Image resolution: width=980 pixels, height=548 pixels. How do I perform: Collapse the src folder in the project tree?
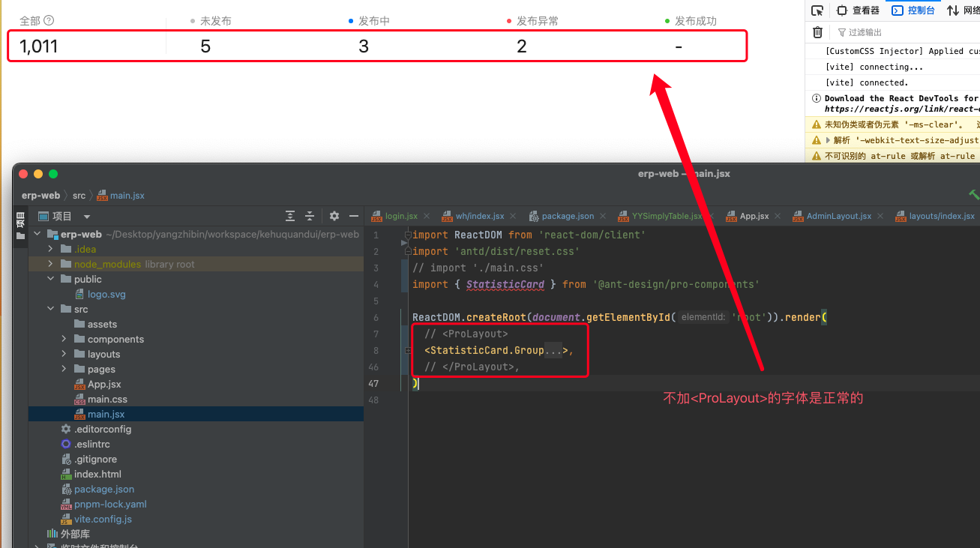point(50,309)
